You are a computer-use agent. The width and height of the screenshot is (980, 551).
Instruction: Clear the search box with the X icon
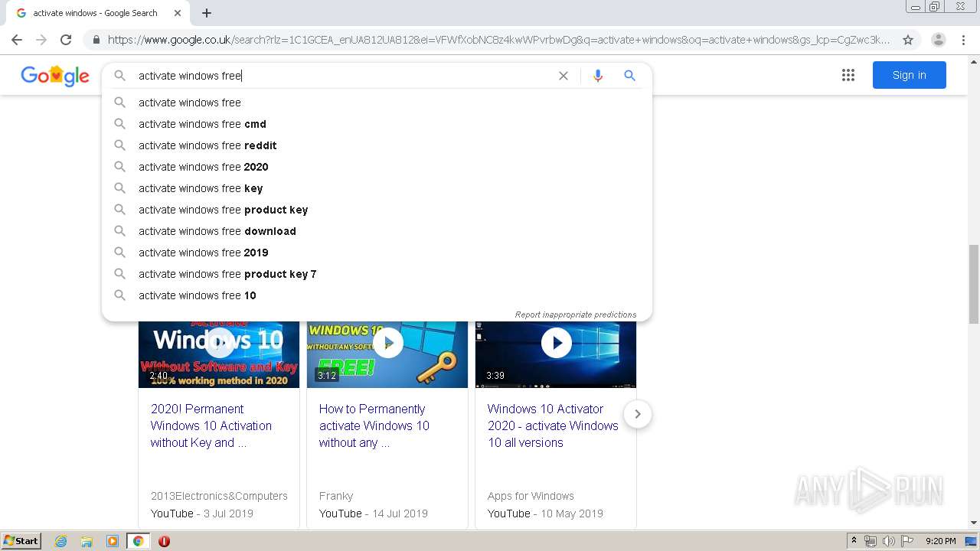(563, 76)
